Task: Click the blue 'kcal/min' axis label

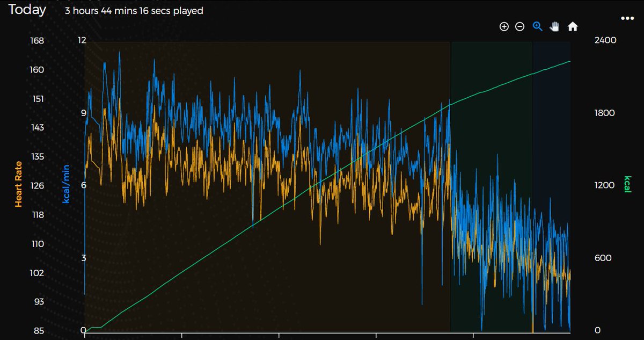Action: 67,184
